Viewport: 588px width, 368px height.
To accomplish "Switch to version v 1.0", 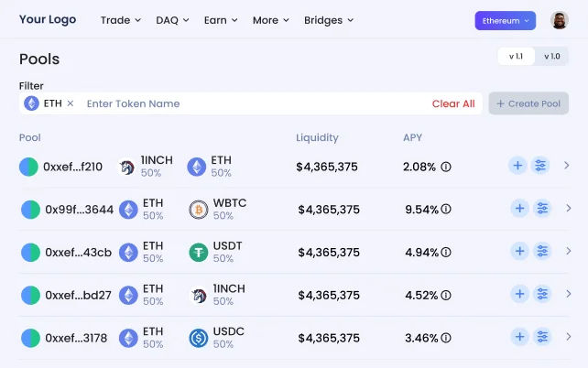I will click(551, 57).
